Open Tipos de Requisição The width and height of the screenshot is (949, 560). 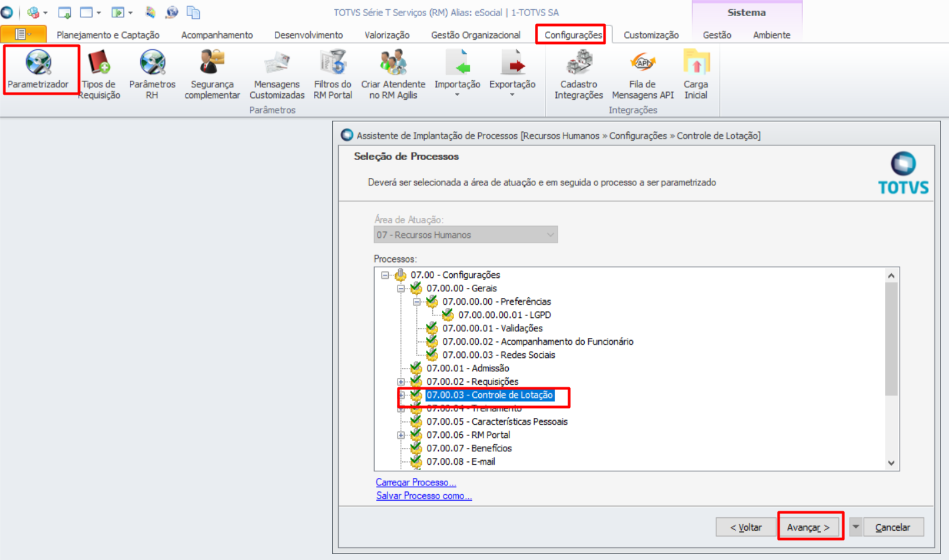pos(99,74)
